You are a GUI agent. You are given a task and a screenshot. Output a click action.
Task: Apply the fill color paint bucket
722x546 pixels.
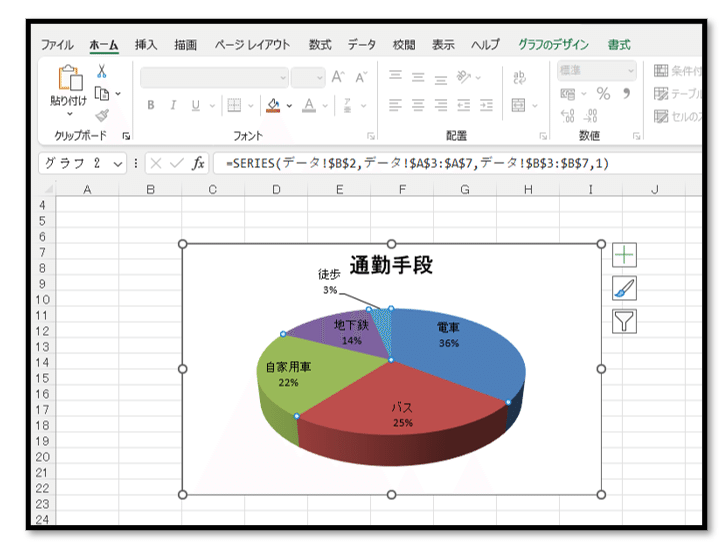pyautogui.click(x=273, y=105)
